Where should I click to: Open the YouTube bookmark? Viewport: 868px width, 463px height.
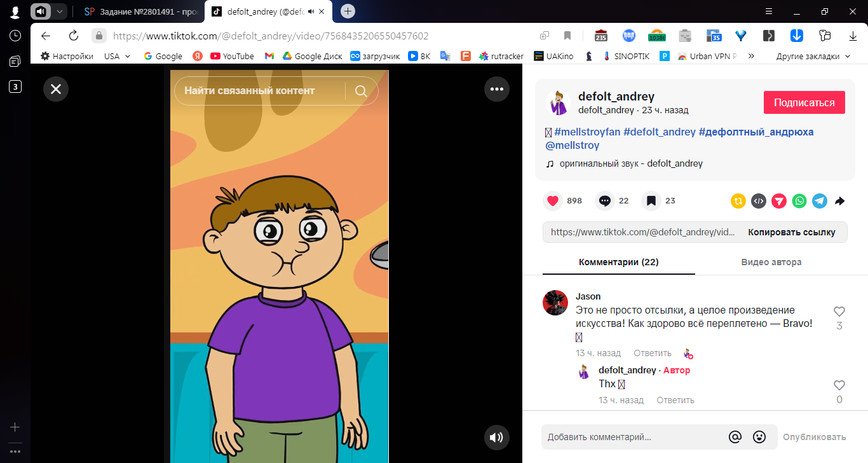pos(232,56)
